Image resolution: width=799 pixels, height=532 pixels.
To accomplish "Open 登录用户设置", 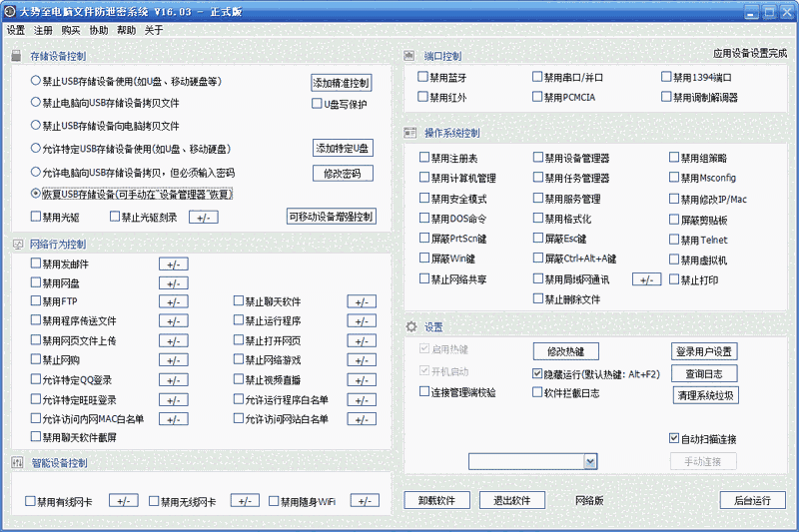I will (x=704, y=351).
